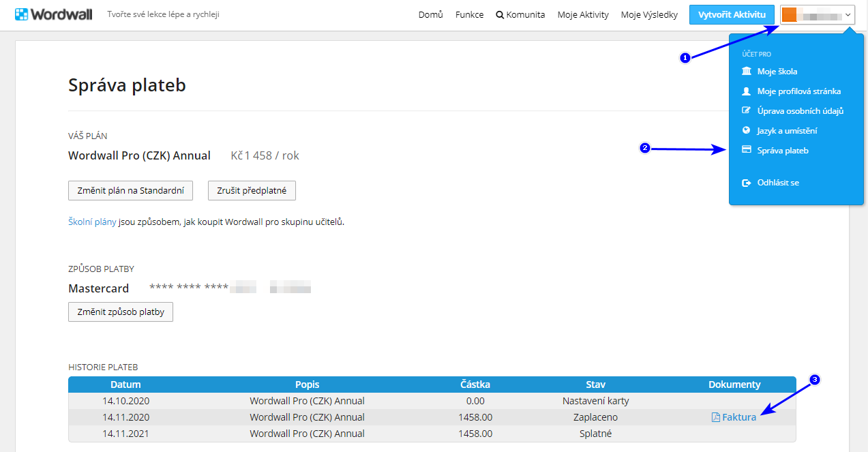Click the school building icon beside Moje škola
868x452 pixels.
coord(746,72)
